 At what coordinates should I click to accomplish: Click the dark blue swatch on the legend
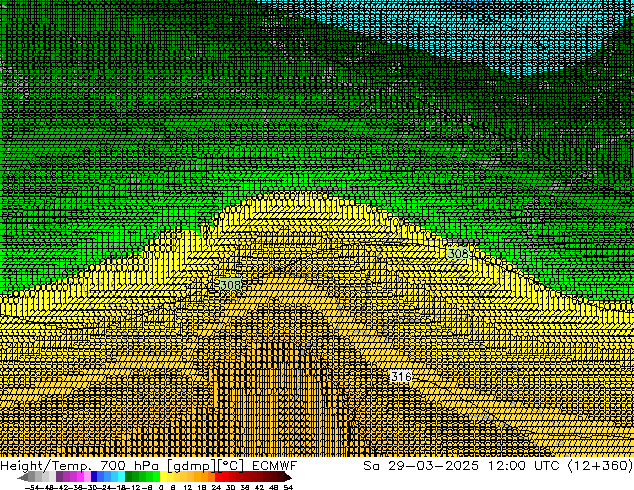[x=94, y=477]
